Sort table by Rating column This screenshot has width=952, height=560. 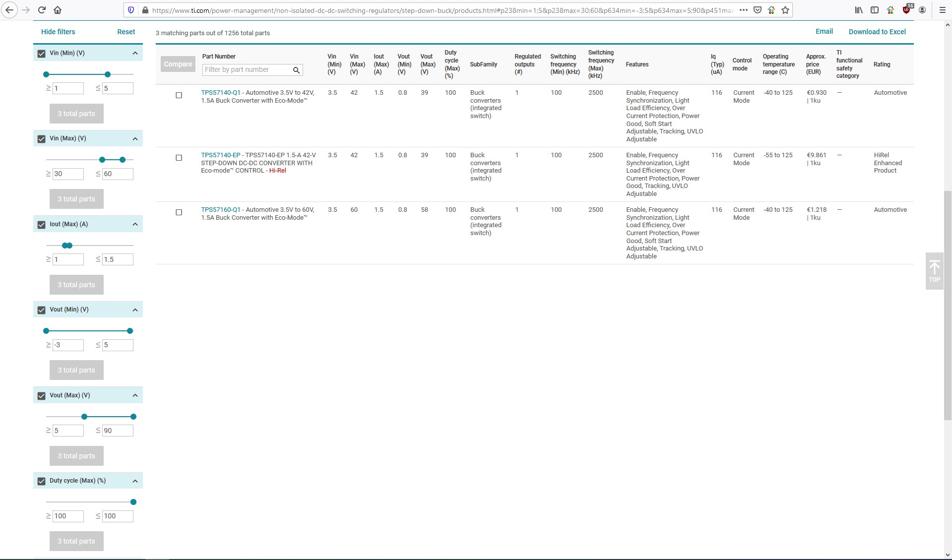pos(882,64)
